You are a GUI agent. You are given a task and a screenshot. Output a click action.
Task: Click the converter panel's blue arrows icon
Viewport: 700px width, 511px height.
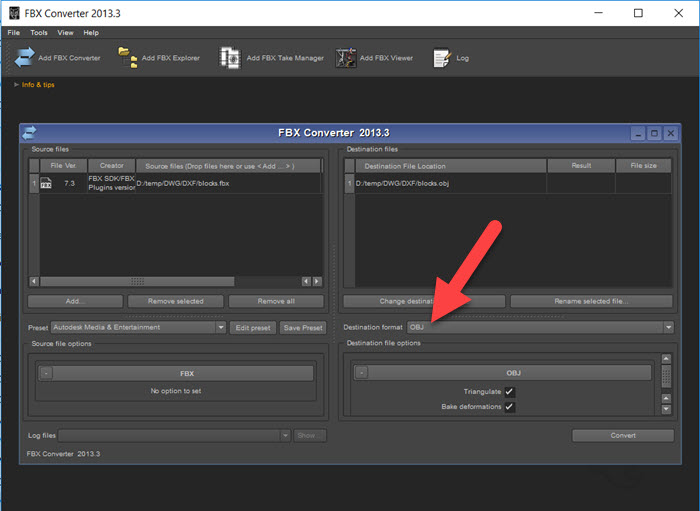tap(29, 133)
